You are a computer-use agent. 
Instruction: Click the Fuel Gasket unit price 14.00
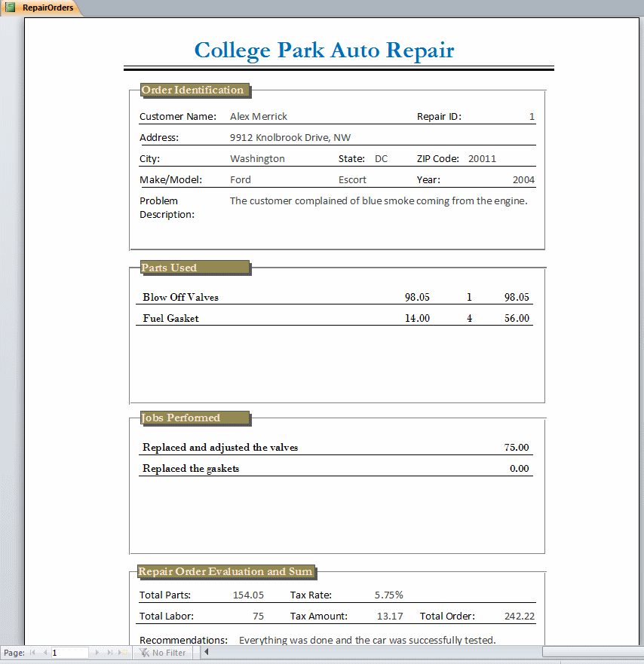[x=417, y=319]
